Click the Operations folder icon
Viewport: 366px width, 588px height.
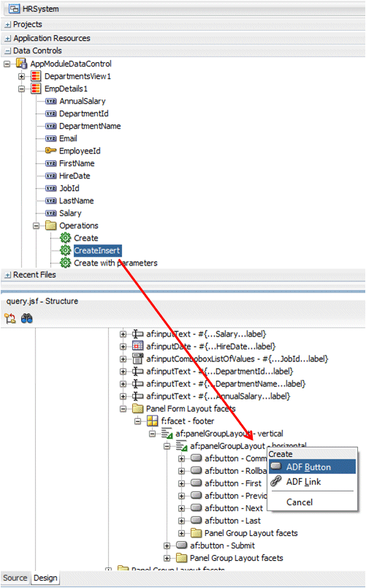(x=50, y=225)
